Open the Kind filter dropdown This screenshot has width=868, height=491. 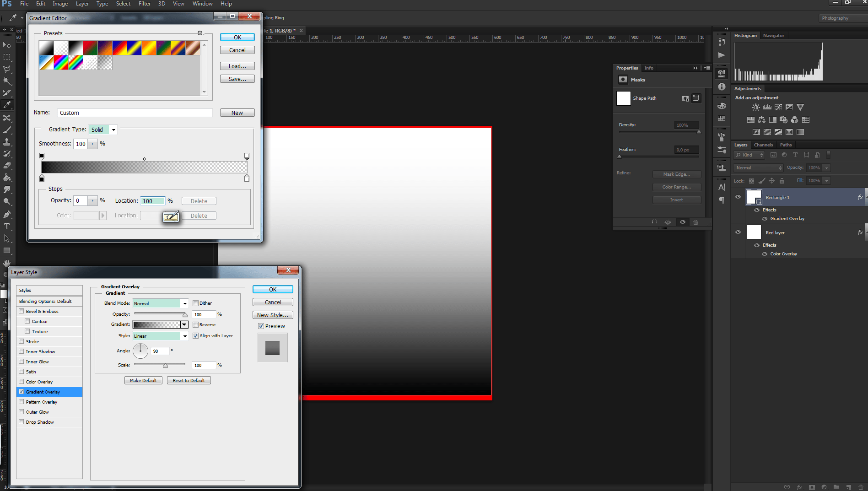pos(749,155)
